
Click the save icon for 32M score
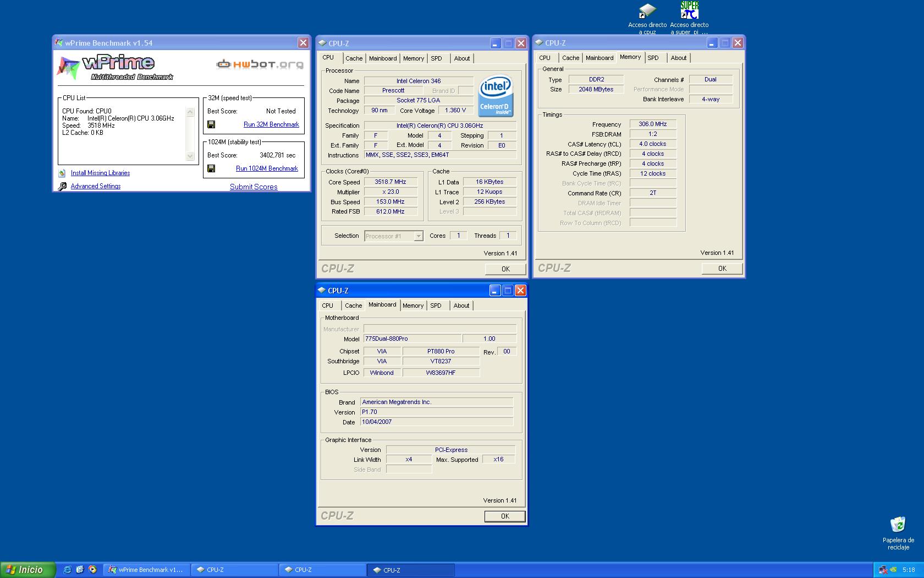point(211,124)
